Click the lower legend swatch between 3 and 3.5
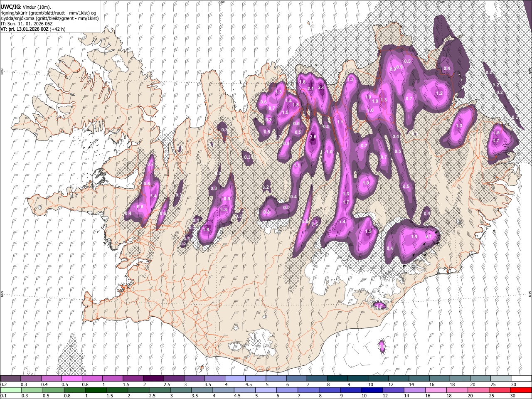Viewport: 532px width, 399px height. point(181,390)
